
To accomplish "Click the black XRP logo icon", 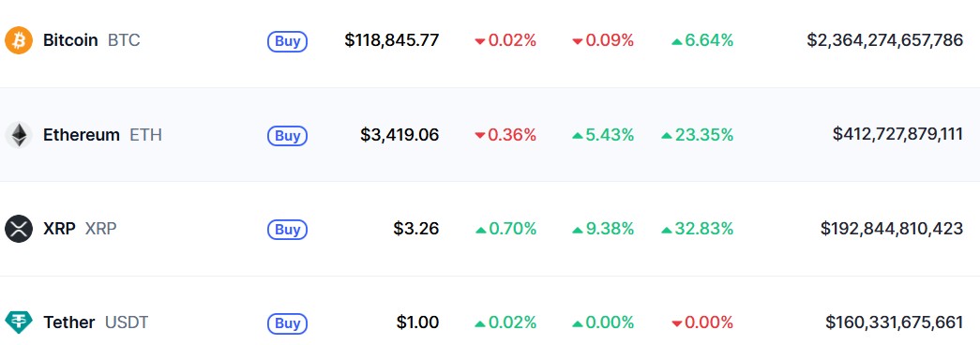I will click(19, 229).
